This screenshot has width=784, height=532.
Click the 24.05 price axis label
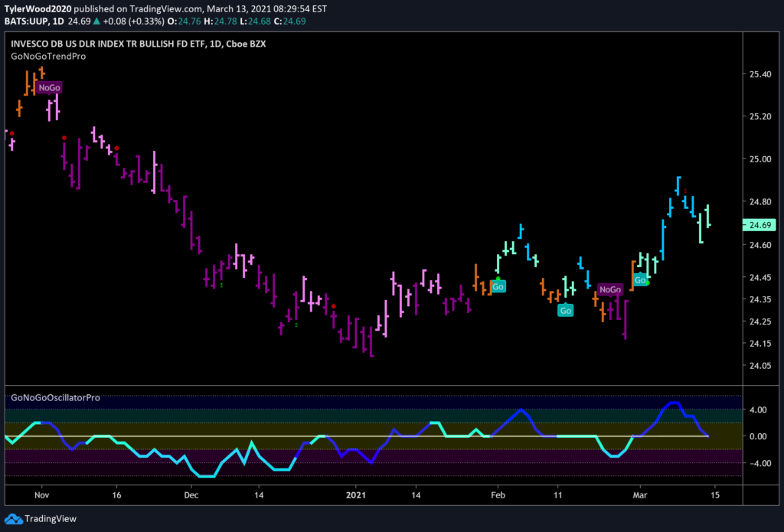(760, 365)
